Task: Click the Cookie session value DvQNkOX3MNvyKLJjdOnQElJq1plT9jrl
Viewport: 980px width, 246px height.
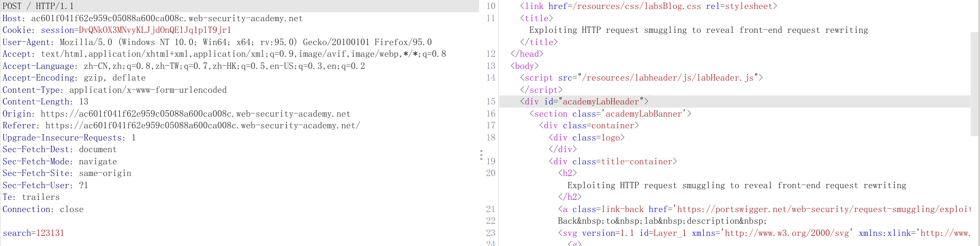Action: [x=155, y=30]
